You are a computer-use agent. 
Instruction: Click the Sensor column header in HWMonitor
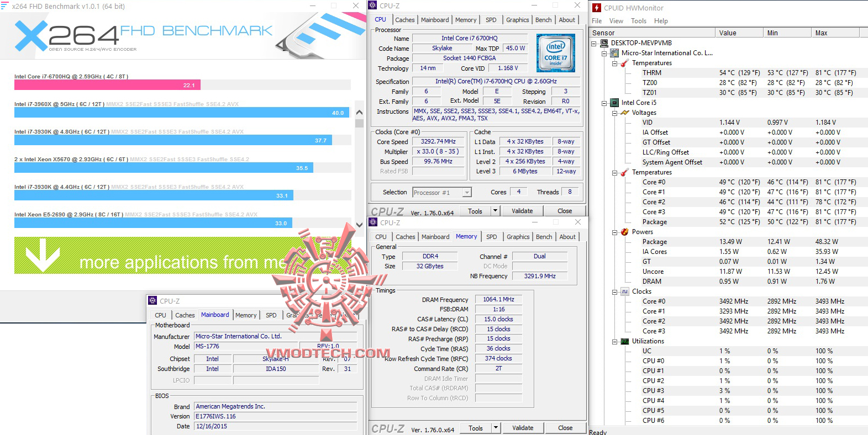652,33
